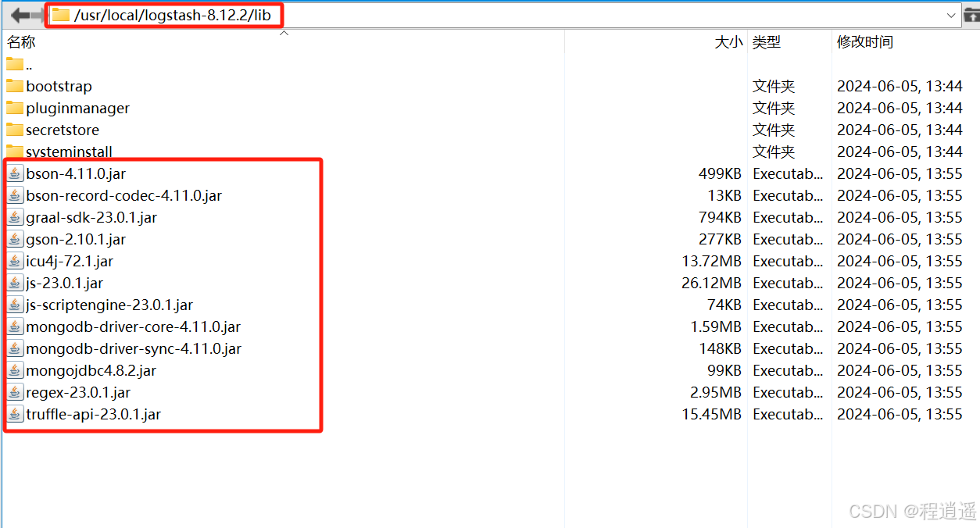The height and width of the screenshot is (528, 980).
Task: Click the truffle-api-23.0.1.jar file icon
Action: pyautogui.click(x=15, y=414)
